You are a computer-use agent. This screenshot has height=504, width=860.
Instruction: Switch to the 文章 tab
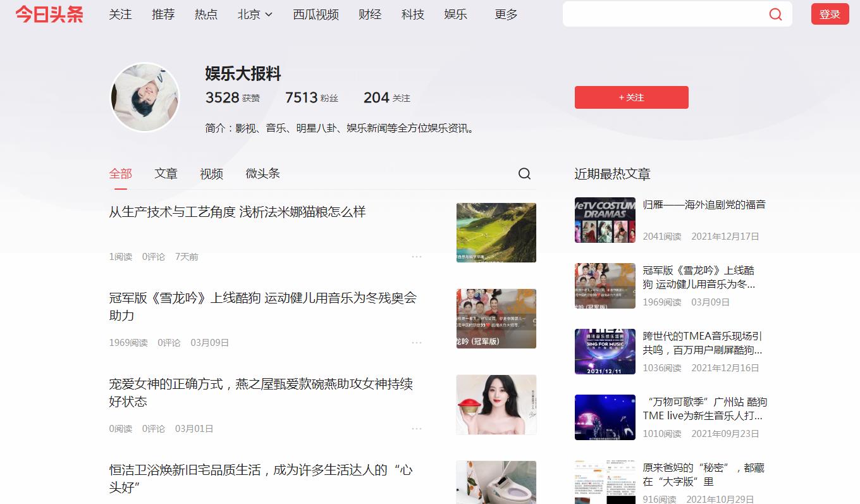(x=166, y=174)
